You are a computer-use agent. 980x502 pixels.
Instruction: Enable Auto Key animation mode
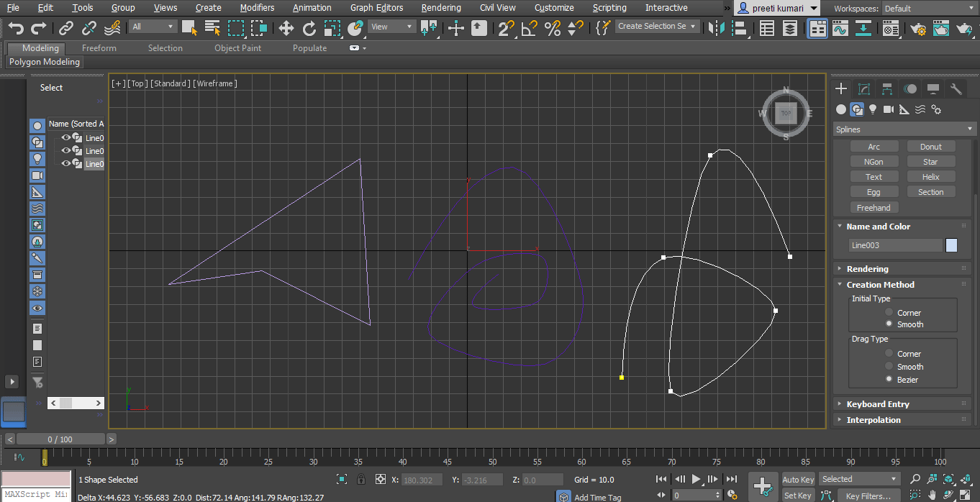pos(798,479)
